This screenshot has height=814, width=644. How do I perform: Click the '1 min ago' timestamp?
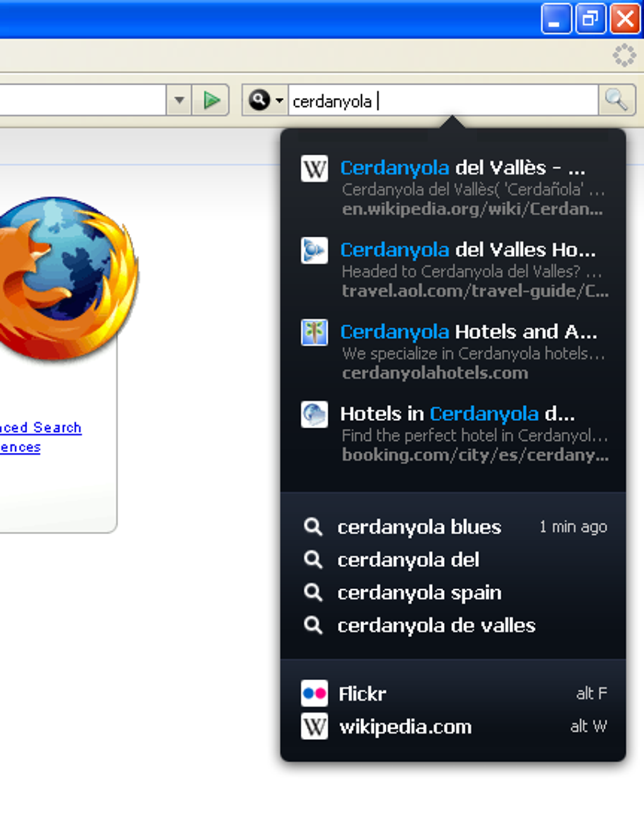573,527
